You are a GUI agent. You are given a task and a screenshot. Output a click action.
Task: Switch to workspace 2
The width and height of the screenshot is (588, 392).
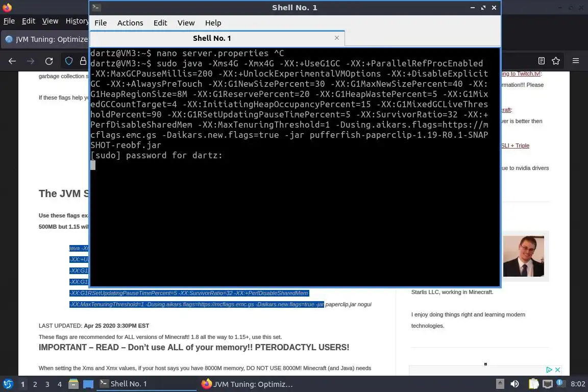tap(35, 384)
